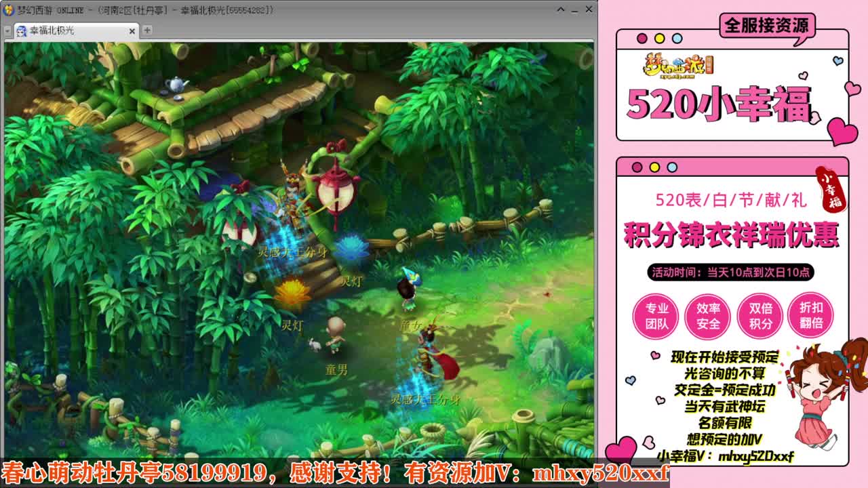Click the yellow lotus 灵灯
The image size is (868, 488).
[x=292, y=294]
